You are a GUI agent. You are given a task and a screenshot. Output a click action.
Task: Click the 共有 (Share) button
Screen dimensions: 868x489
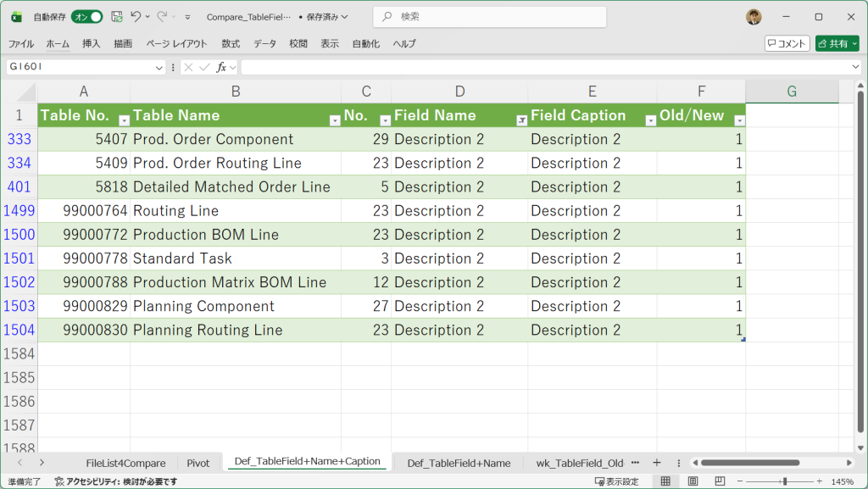tap(837, 43)
